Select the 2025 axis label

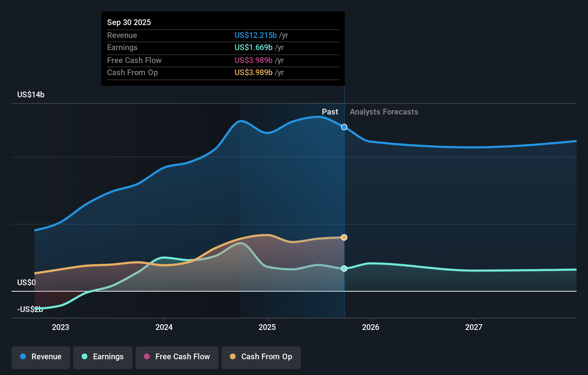point(268,327)
